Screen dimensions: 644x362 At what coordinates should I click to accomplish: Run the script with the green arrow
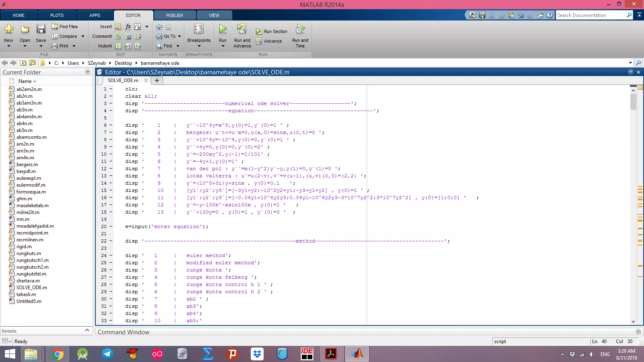pyautogui.click(x=223, y=29)
